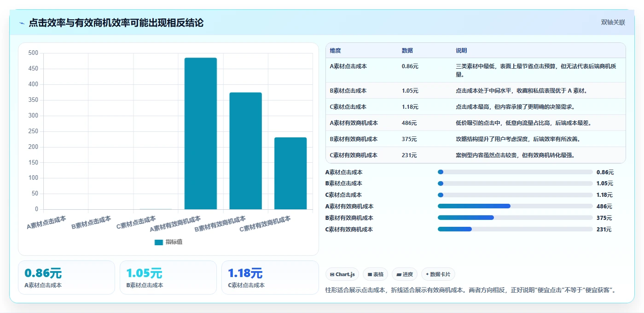Click the 进度 tag chip
Screen dimensions: 644x313
[405, 274]
